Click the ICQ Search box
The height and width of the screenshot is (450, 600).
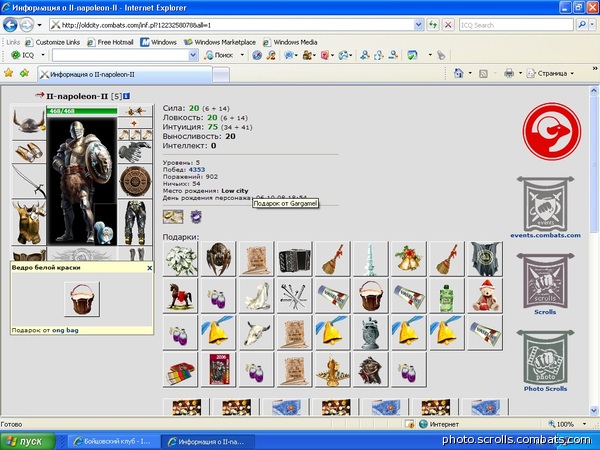pyautogui.click(x=516, y=25)
